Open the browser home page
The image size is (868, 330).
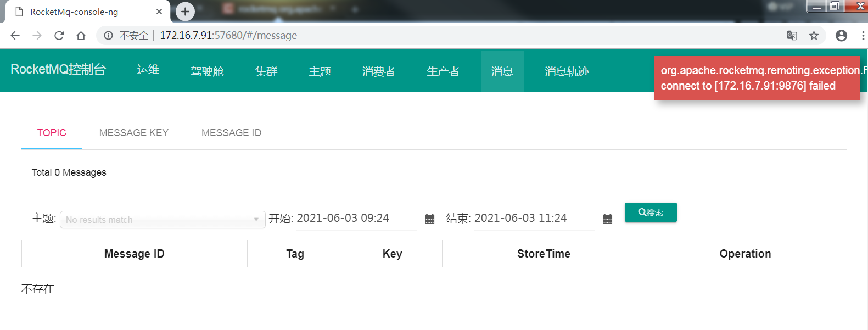click(x=81, y=36)
